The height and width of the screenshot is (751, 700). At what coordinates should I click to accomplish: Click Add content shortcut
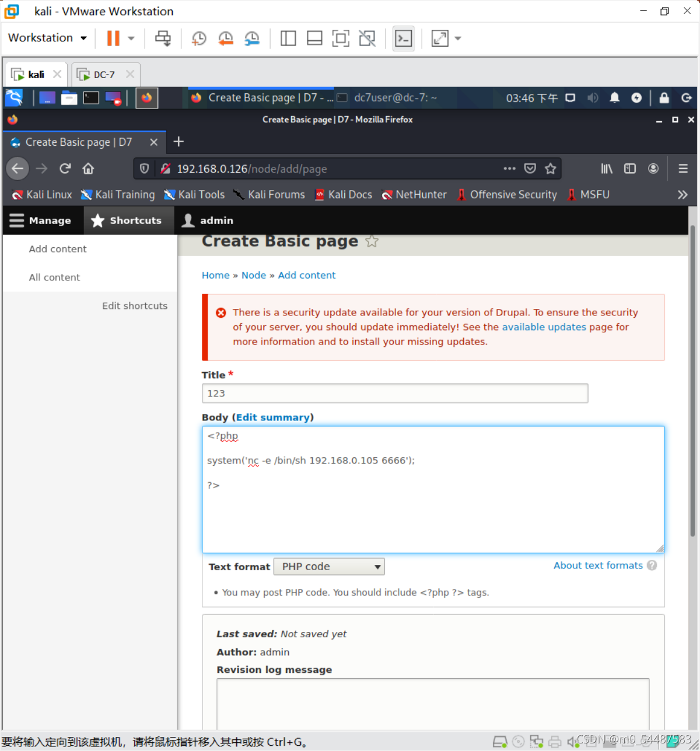[x=58, y=249]
